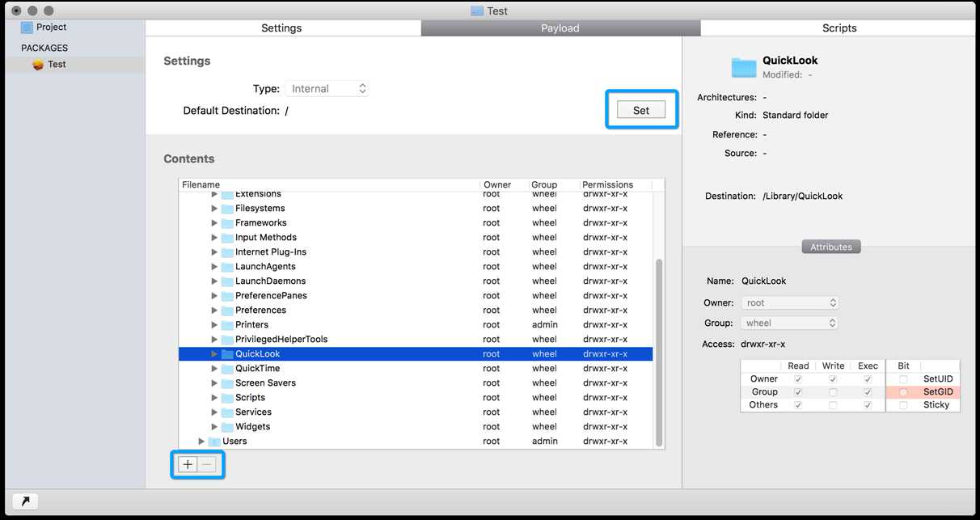Viewport: 980px width, 520px height.
Task: Click the Widgets folder icon
Action: (x=227, y=427)
